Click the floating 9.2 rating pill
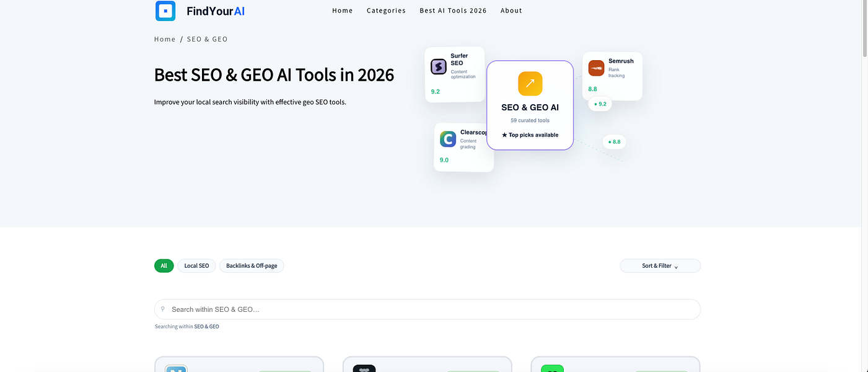Image resolution: width=868 pixels, height=372 pixels. [600, 104]
